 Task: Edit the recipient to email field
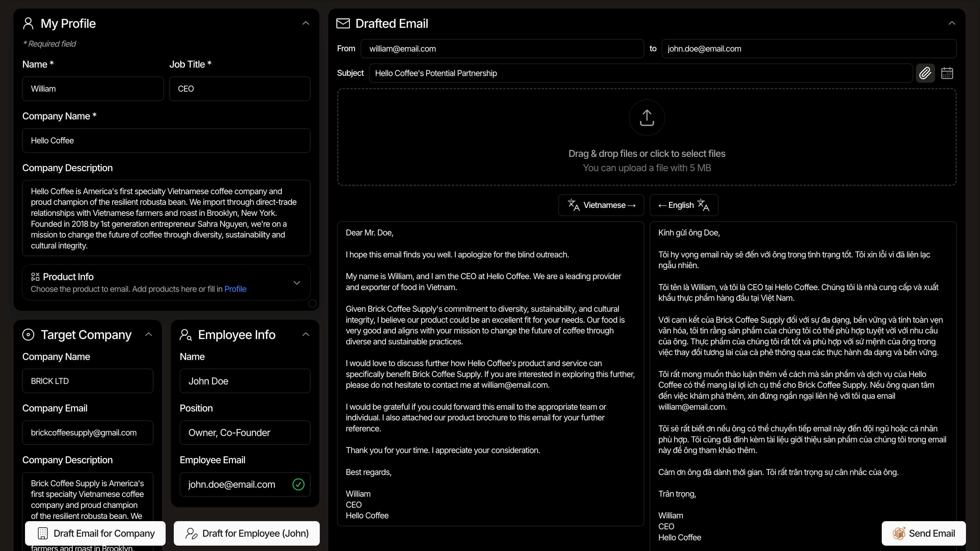tap(809, 49)
